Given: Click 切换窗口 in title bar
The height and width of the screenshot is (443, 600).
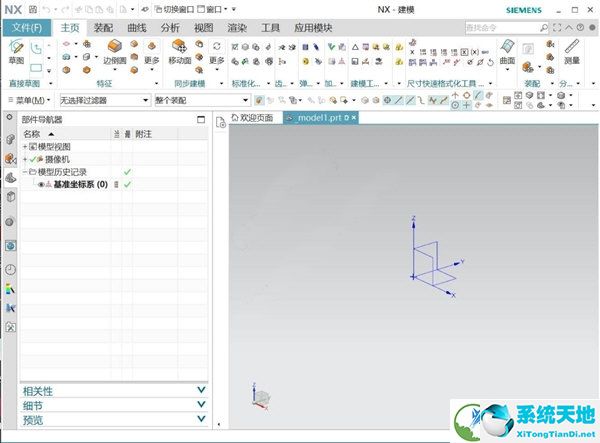Looking at the screenshot, I should [x=174, y=9].
